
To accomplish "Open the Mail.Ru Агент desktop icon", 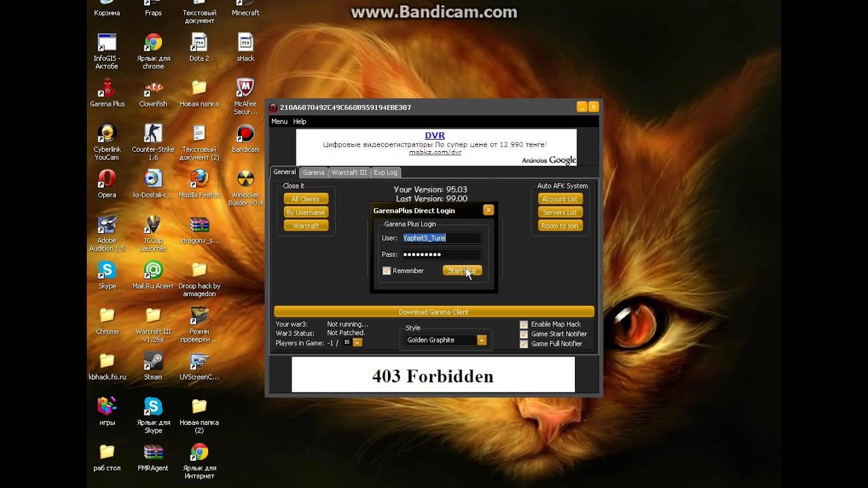I will [153, 274].
